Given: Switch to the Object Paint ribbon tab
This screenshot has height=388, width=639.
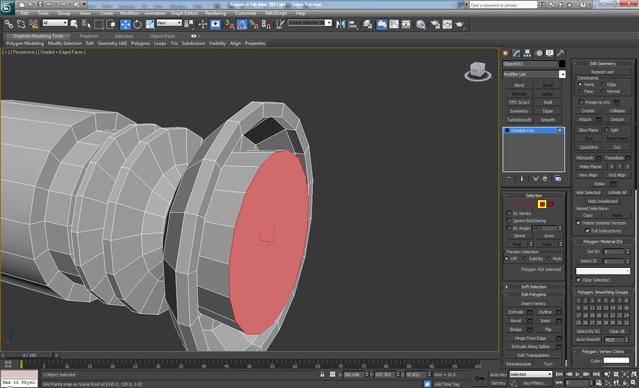Looking at the screenshot, I should [162, 36].
